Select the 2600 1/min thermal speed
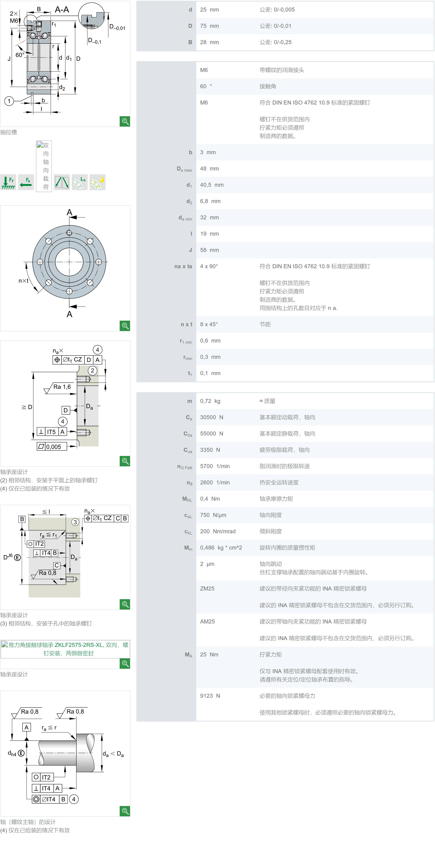The height and width of the screenshot is (868, 435). (215, 483)
